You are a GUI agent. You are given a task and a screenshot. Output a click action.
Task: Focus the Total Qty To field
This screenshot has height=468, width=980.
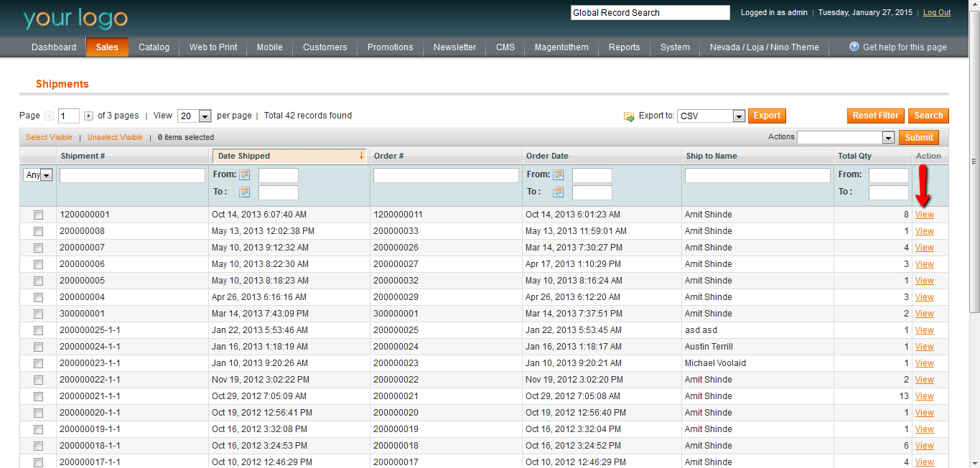[x=889, y=192]
